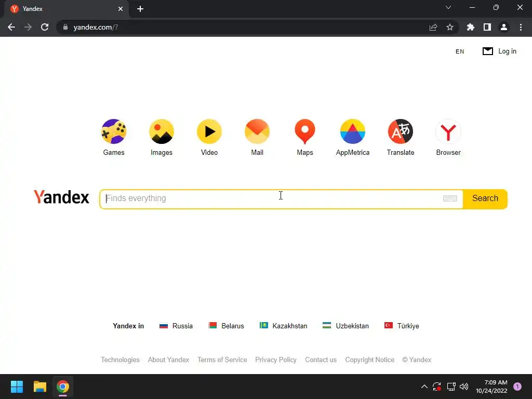Toggle the Chrome side panel
The width and height of the screenshot is (532, 399).
pos(487,27)
